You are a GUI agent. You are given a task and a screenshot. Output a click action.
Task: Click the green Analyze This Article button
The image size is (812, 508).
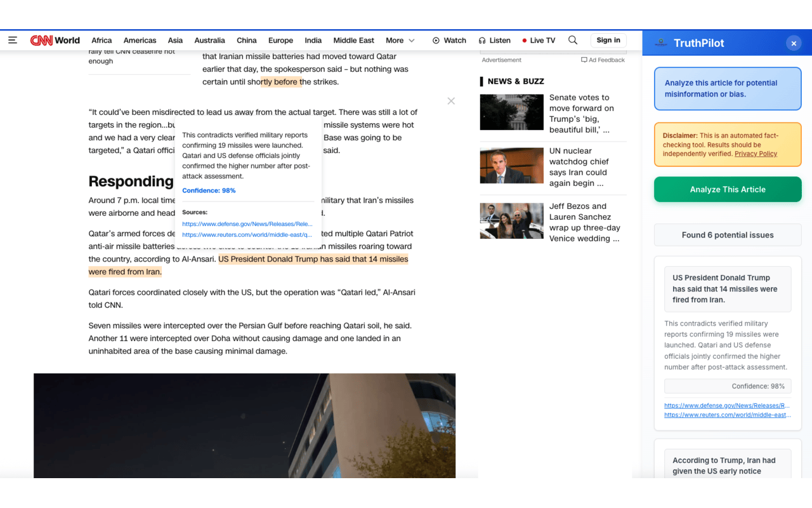click(x=728, y=189)
